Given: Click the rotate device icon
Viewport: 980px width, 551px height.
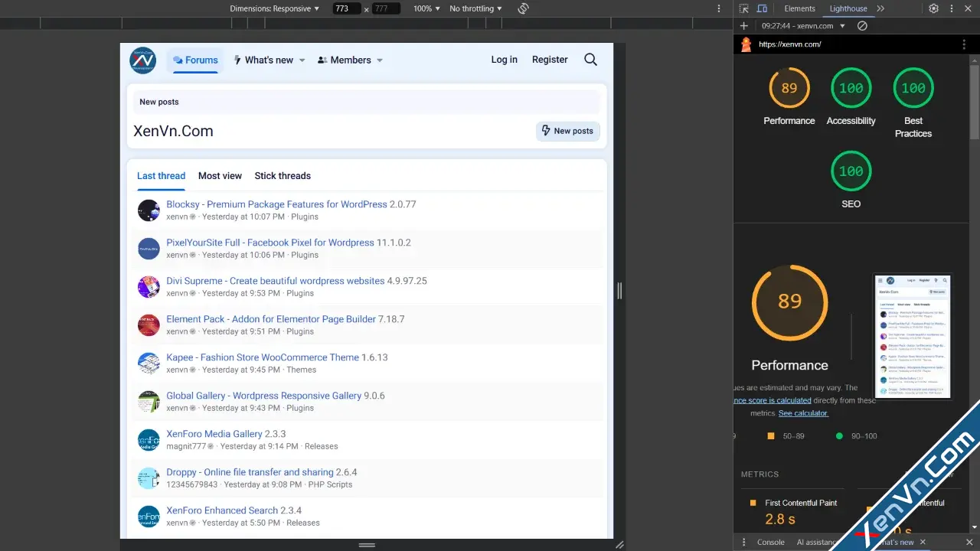Looking at the screenshot, I should click(x=524, y=8).
